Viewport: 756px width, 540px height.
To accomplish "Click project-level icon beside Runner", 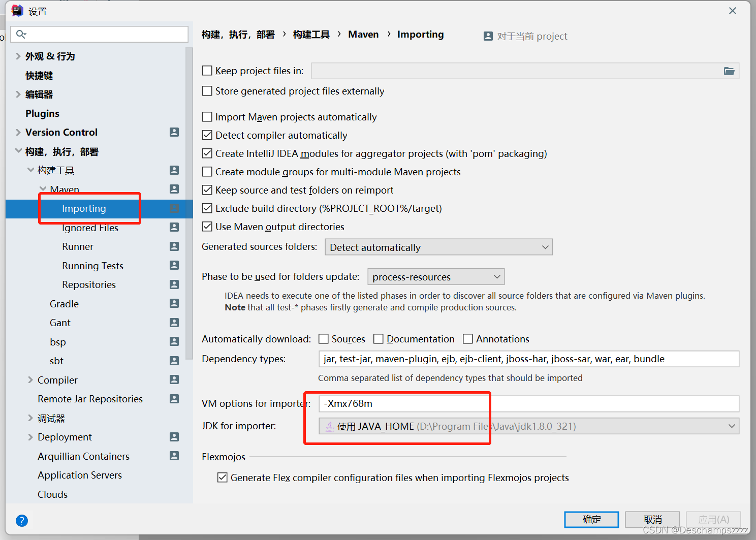I will click(174, 246).
